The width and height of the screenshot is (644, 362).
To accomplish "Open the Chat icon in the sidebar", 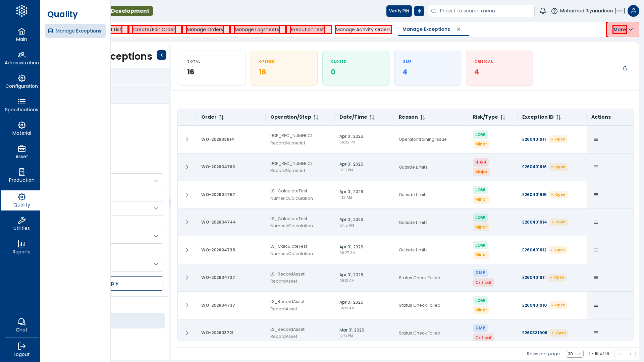I will [21, 322].
